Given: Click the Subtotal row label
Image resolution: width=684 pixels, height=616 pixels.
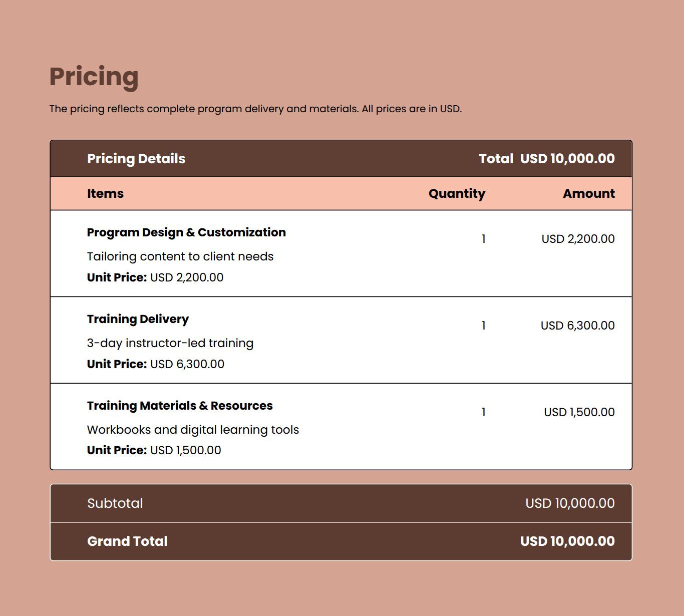Looking at the screenshot, I should (x=115, y=503).
